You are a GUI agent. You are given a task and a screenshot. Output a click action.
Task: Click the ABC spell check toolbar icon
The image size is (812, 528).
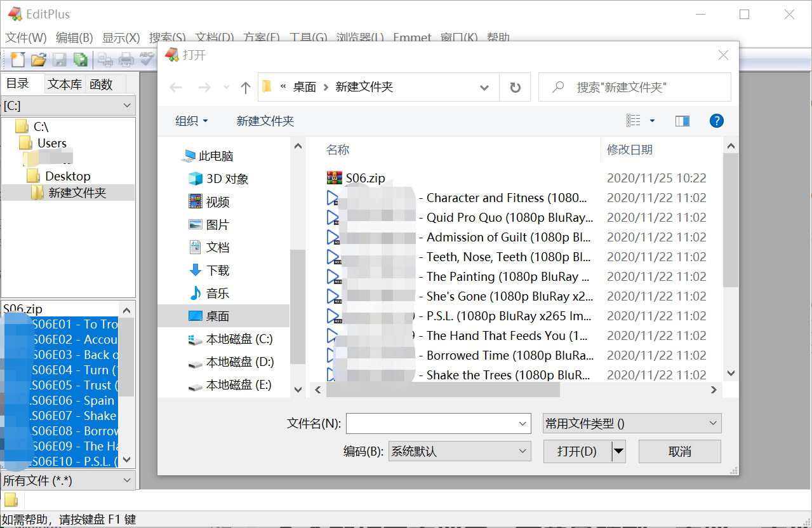(x=147, y=60)
